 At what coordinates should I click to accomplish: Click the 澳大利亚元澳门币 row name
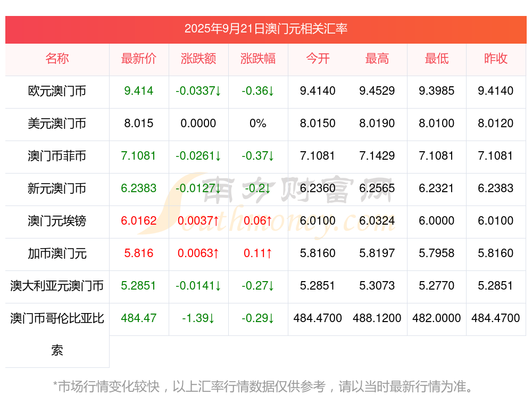tap(57, 285)
